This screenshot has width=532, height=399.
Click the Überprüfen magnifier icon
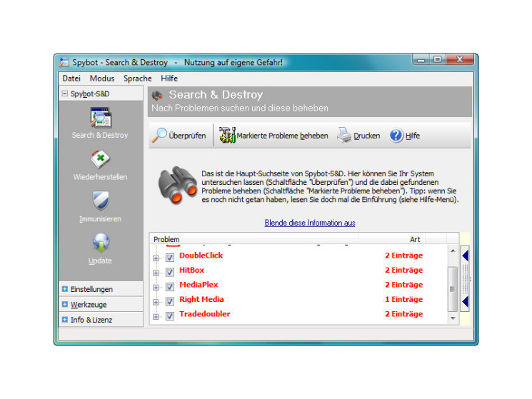point(159,135)
